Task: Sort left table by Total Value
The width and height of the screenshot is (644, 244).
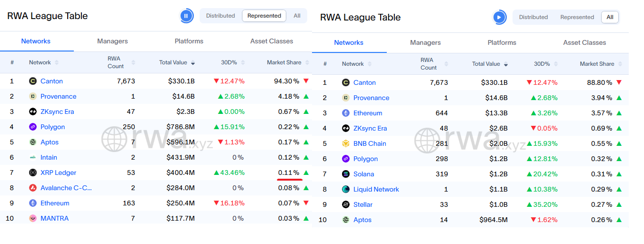Action: pyautogui.click(x=177, y=62)
